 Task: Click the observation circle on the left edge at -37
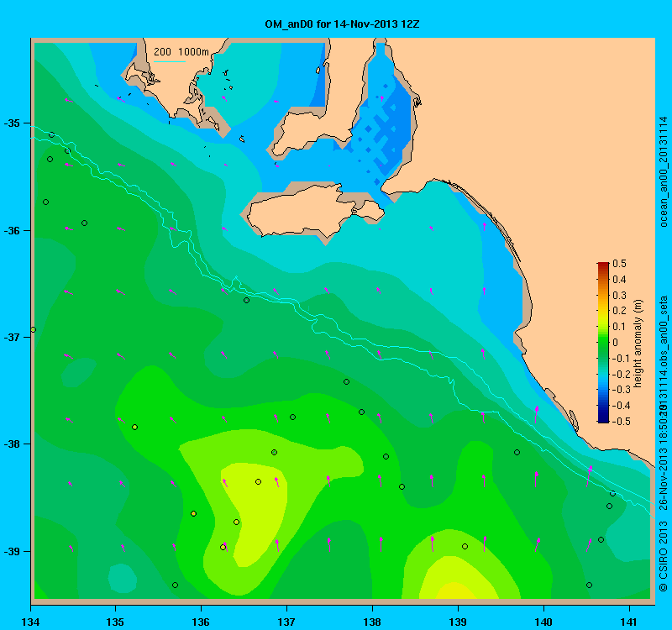33,329
